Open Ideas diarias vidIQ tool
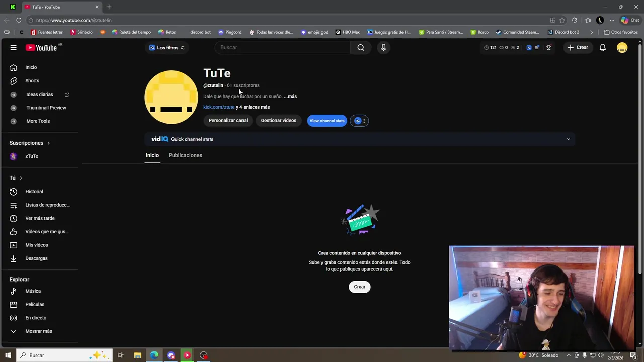The image size is (644, 362). [x=40, y=94]
